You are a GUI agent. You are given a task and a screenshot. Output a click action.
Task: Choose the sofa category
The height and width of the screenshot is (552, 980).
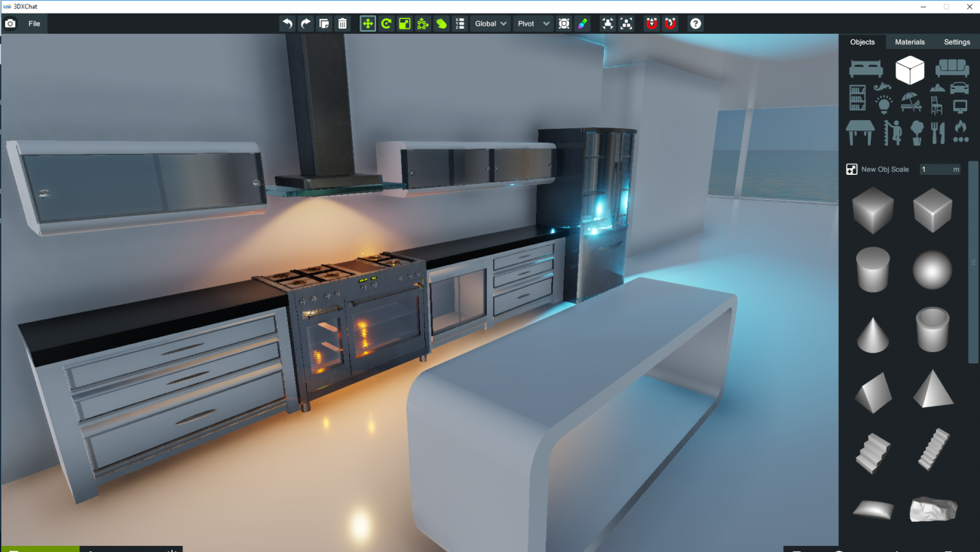952,69
